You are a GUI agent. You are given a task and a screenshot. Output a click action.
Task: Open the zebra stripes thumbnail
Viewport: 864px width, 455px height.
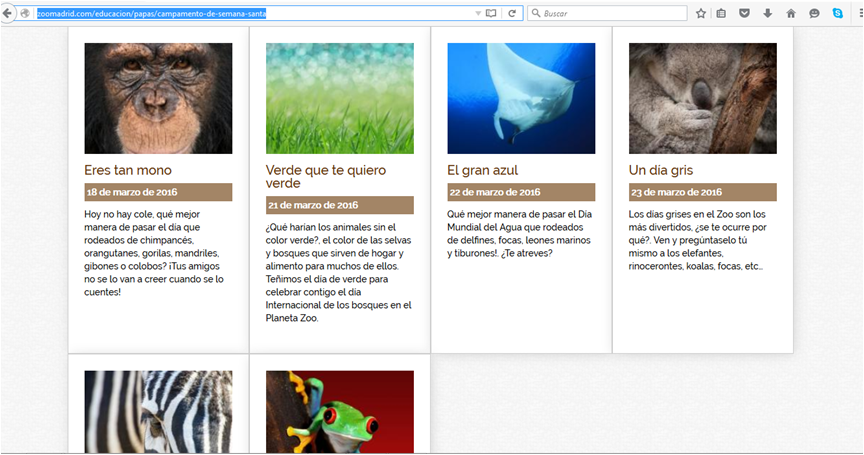[158, 412]
